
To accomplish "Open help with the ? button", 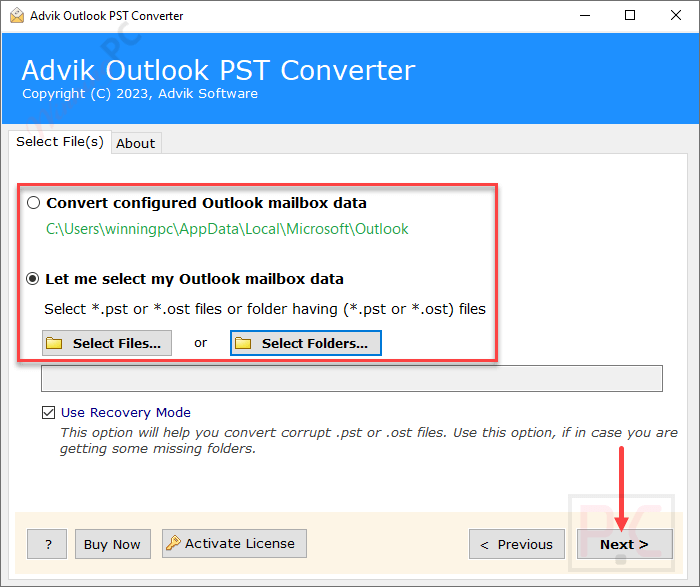I will coord(47,544).
